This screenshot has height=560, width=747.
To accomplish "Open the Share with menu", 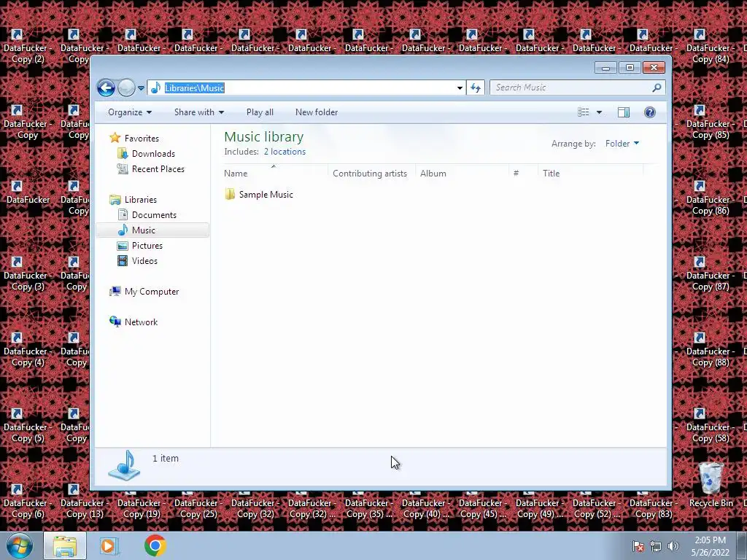I will tap(198, 112).
